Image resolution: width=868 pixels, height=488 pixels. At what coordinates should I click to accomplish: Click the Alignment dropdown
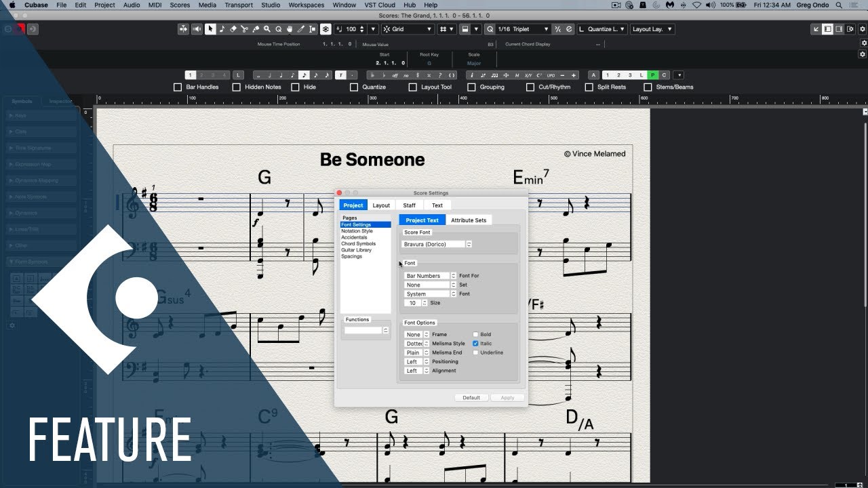click(416, 371)
